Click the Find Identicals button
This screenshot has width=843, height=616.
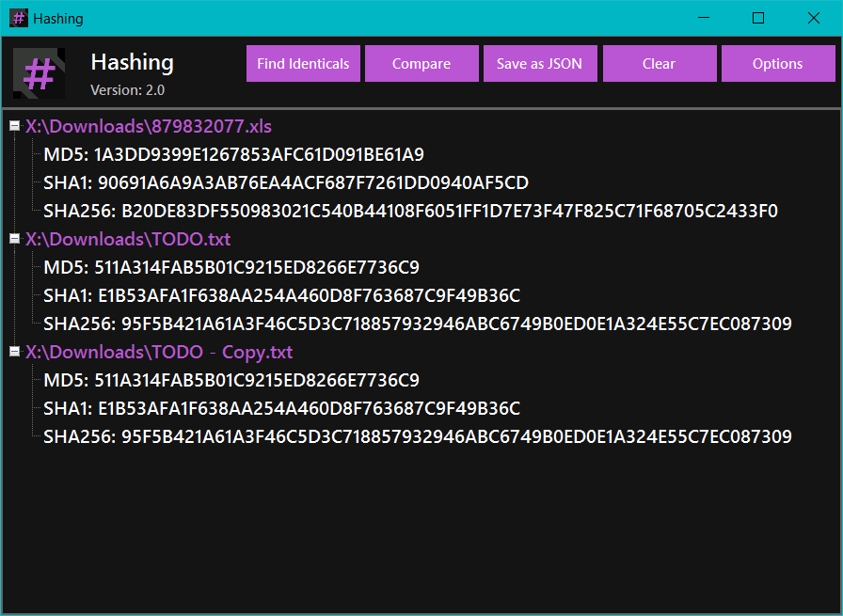(303, 63)
